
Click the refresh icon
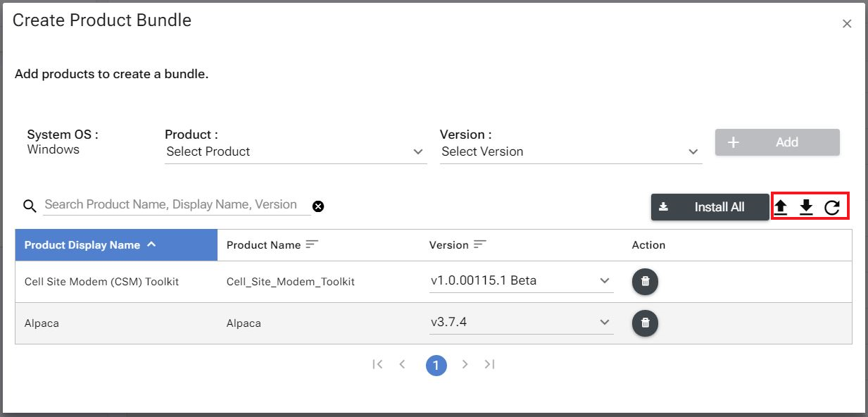[832, 207]
